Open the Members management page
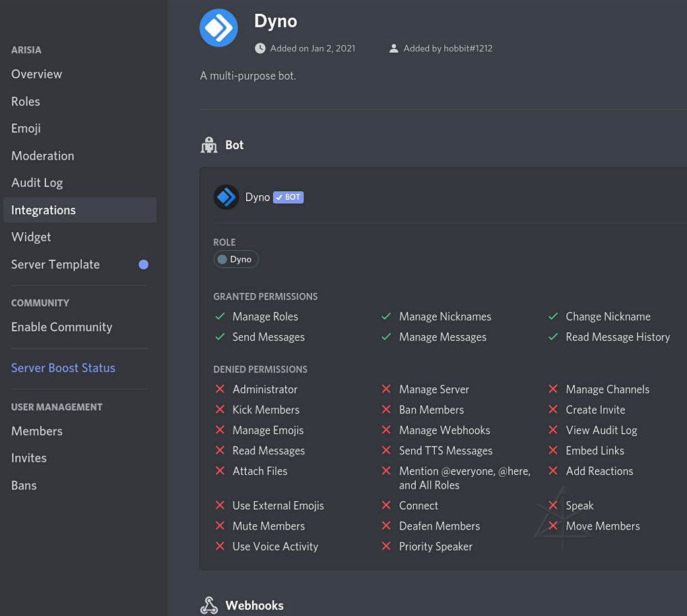687x616 pixels. (x=37, y=431)
